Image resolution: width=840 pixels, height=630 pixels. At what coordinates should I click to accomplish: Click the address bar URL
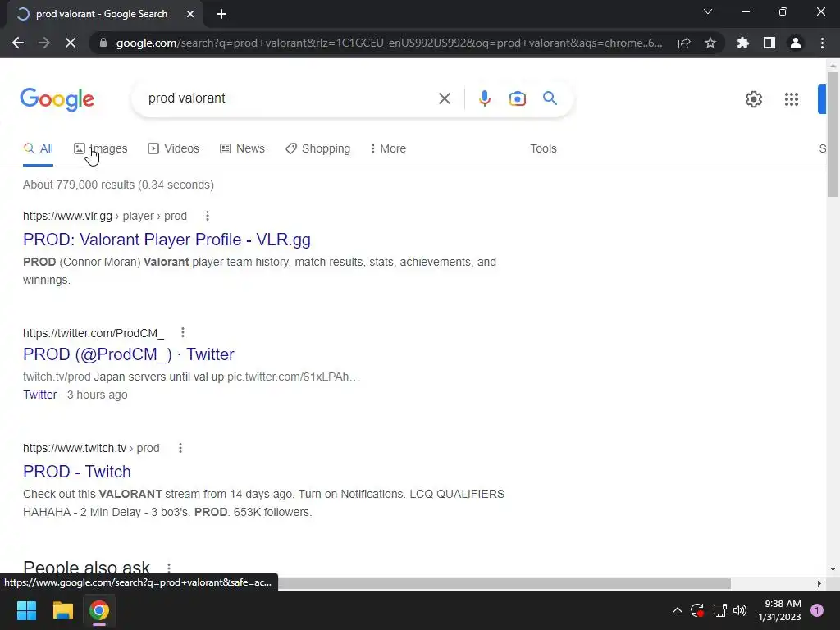[x=389, y=43]
